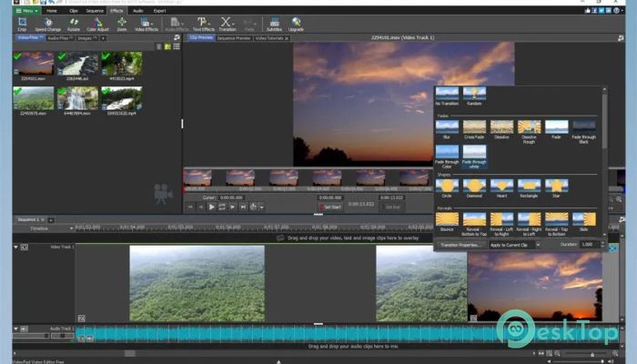Screen dimensions: 637x364
Task: Open the Help question mark icon
Action: [x=616, y=11]
